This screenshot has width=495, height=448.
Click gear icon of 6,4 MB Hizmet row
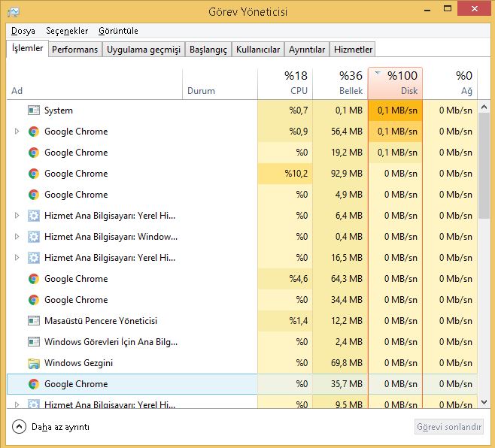point(33,216)
